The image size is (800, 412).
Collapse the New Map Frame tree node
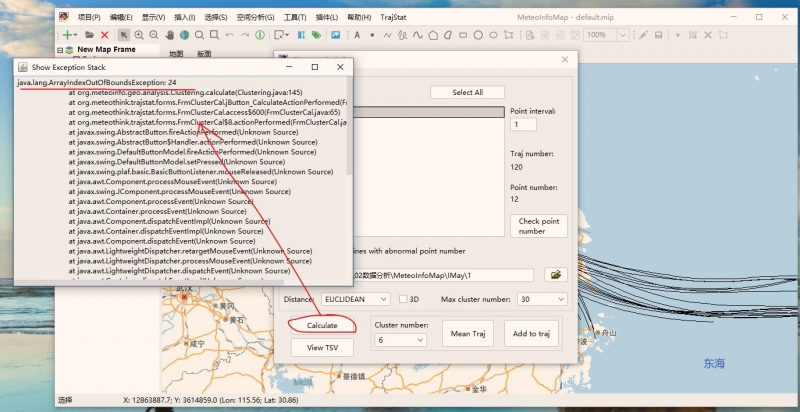61,50
